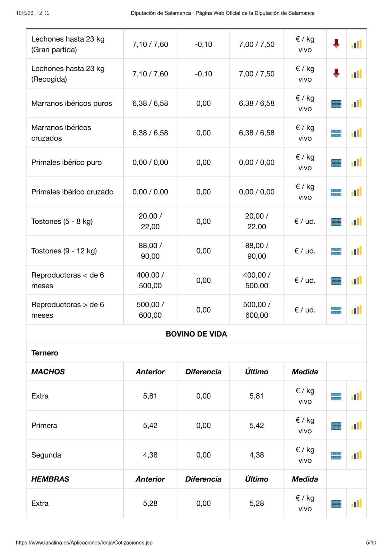Open bar chart for Machos Extra
The image size is (392, 555).
(356, 396)
